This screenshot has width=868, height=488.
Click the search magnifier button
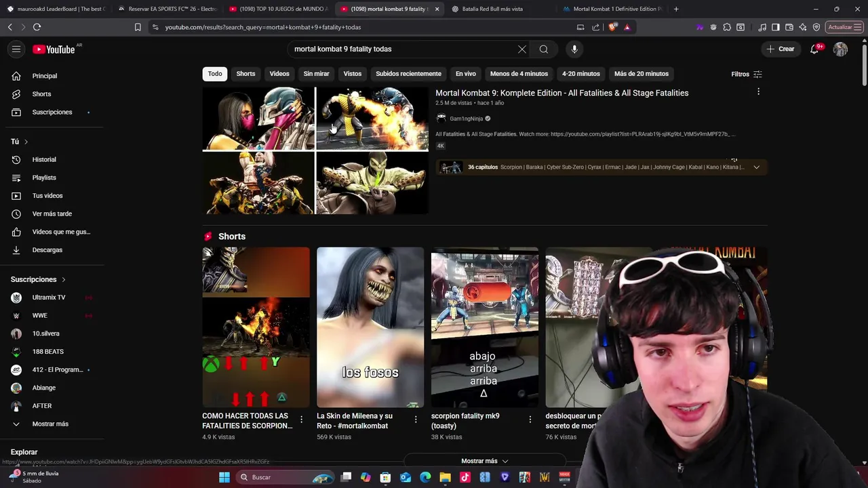tap(544, 49)
